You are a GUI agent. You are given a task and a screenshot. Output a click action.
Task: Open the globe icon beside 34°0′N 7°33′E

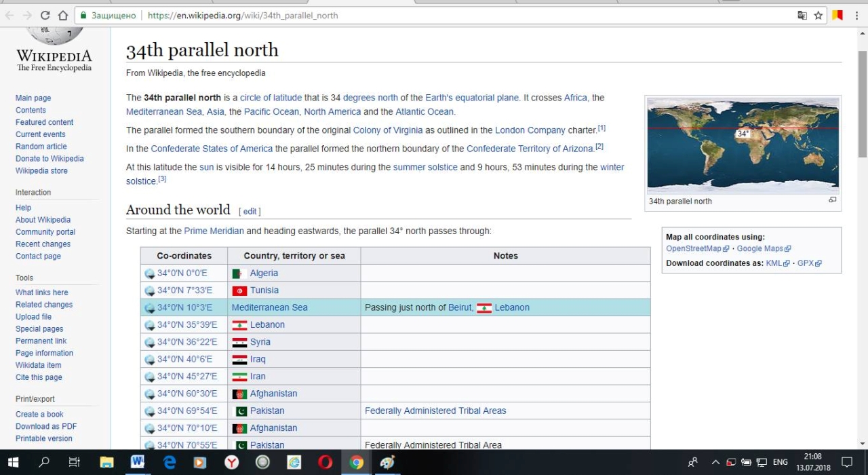coord(150,290)
